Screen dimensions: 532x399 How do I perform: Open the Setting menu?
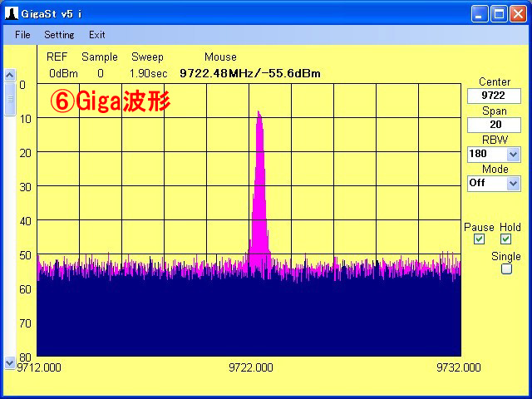[x=59, y=35]
